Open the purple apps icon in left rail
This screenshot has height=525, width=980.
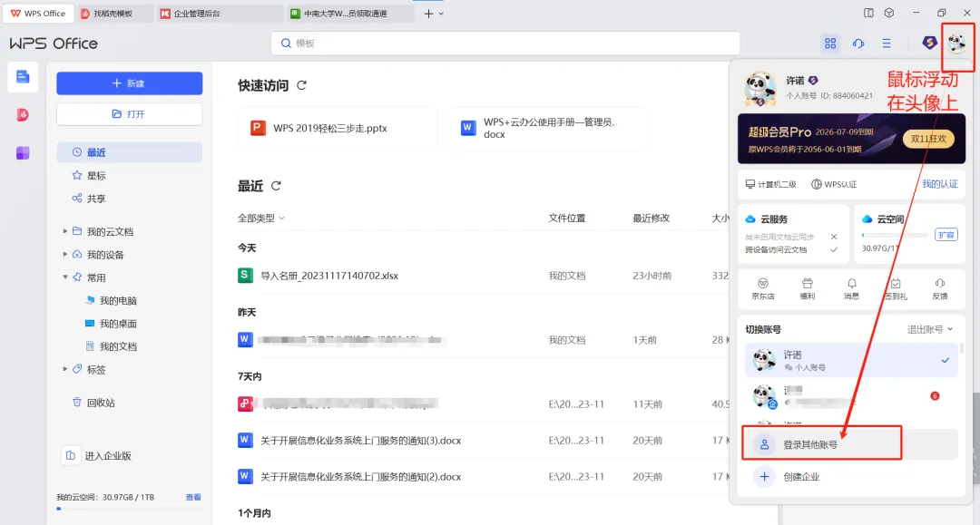23,153
